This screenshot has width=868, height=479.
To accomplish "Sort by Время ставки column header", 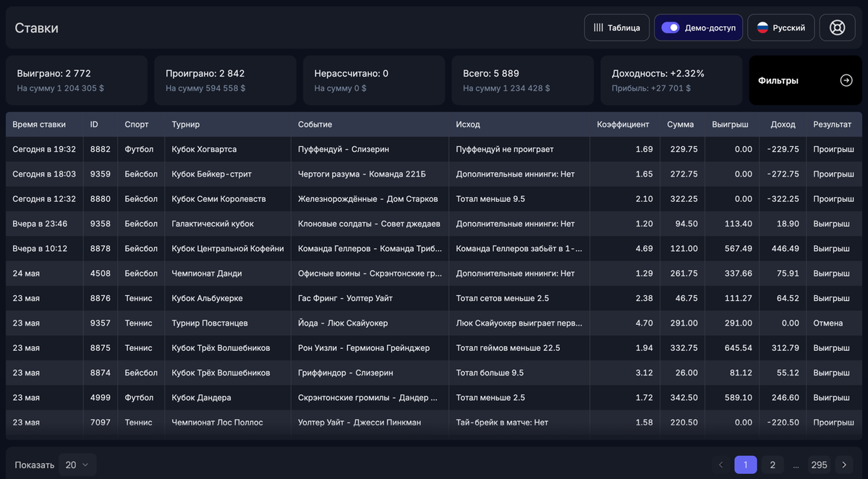I will point(39,124).
